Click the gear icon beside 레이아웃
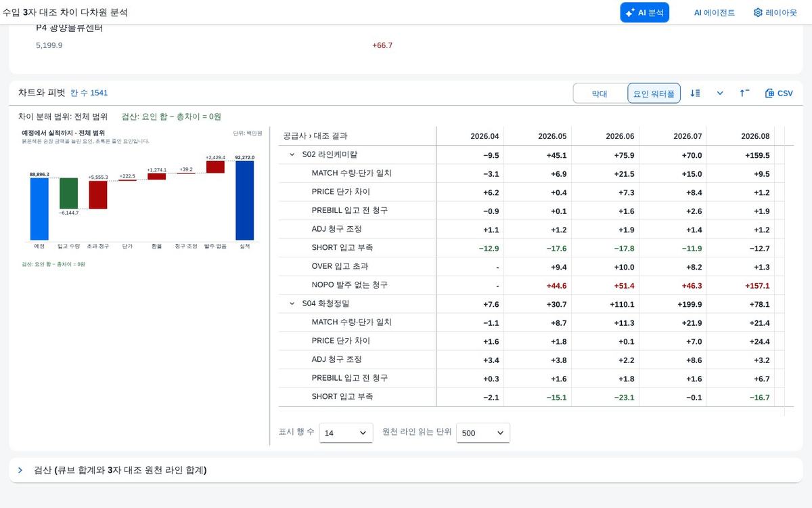812x508 pixels. click(x=758, y=12)
